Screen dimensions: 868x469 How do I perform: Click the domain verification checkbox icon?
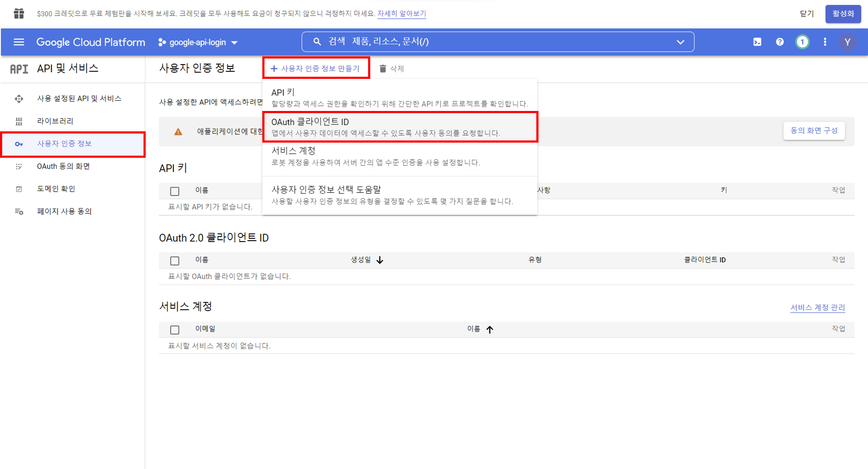coord(19,189)
